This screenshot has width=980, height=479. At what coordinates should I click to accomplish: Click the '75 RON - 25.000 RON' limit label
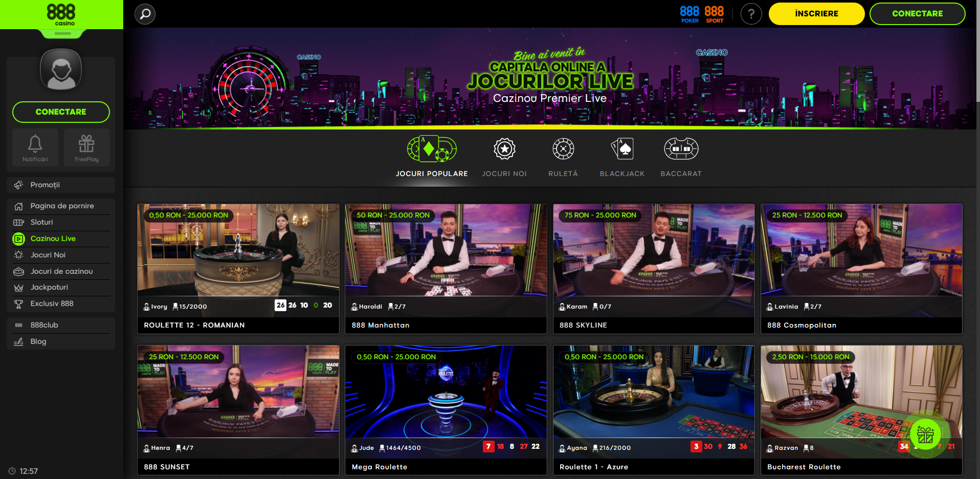click(600, 215)
